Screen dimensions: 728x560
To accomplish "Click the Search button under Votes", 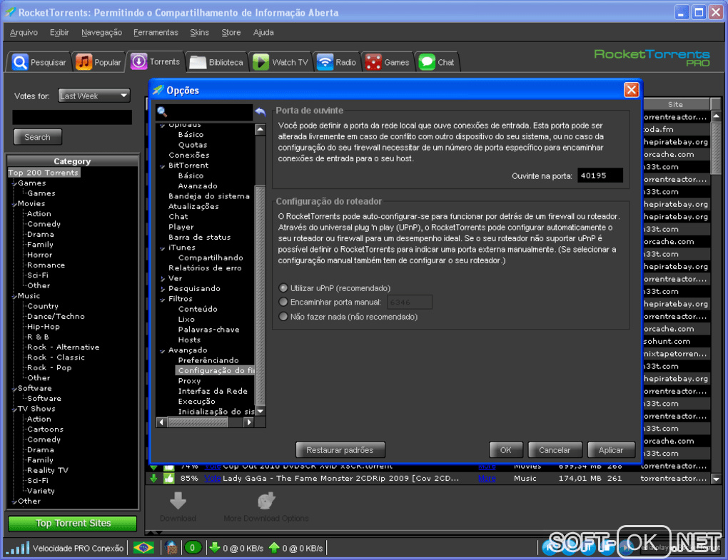I will [x=37, y=137].
